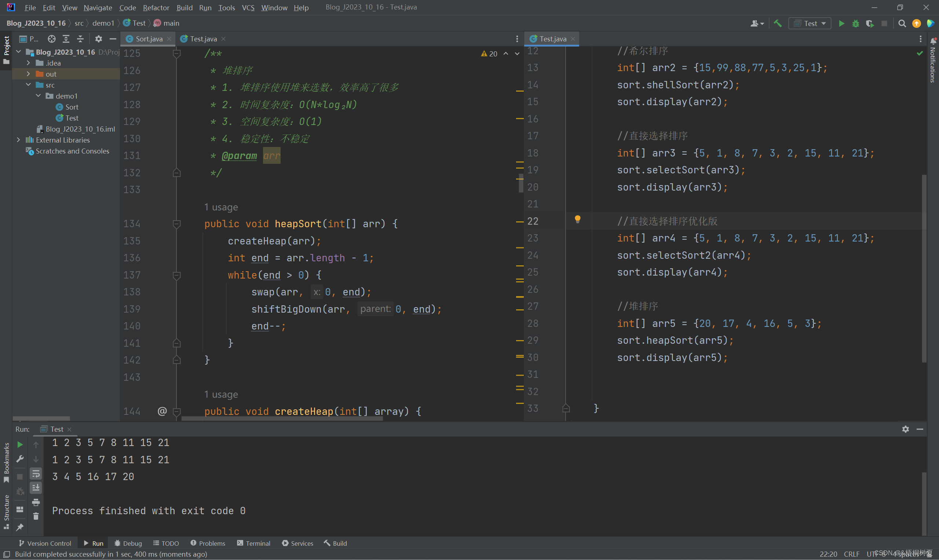Open Notifications side panel
The width and height of the screenshot is (939, 560).
click(933, 60)
